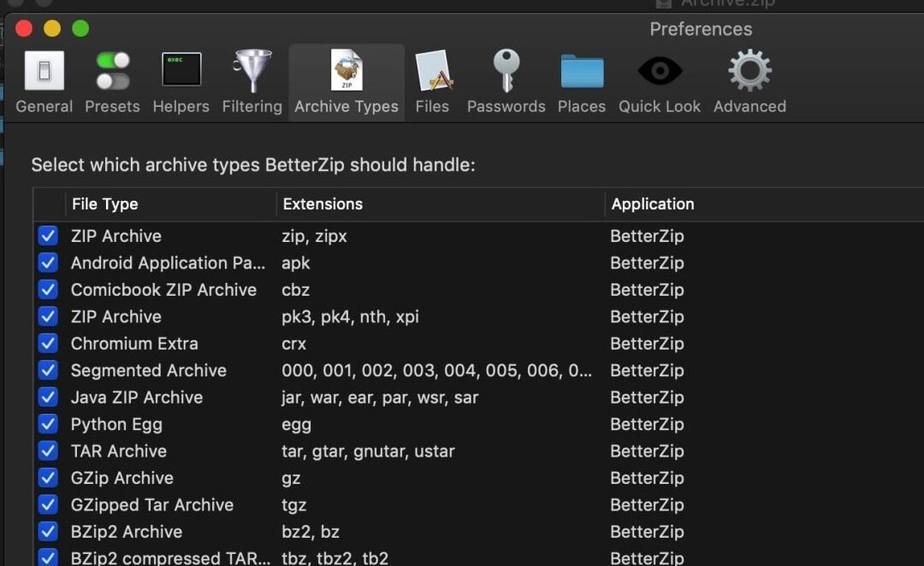Screen dimensions: 924x566
Task: Uncheck the GZipped Tar Archive checkbox
Action: [48, 504]
